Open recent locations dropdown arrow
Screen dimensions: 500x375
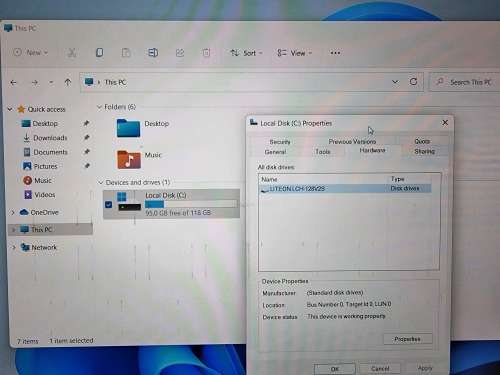51,82
